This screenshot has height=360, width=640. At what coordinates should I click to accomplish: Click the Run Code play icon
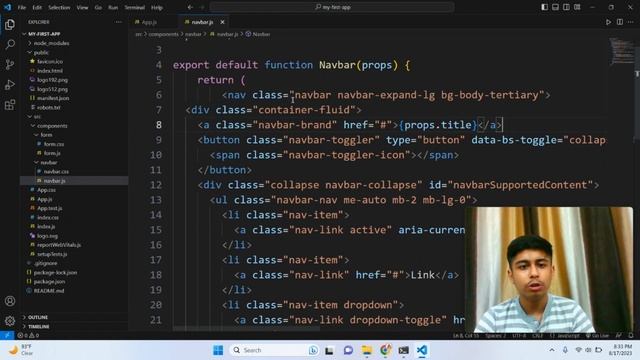608,22
